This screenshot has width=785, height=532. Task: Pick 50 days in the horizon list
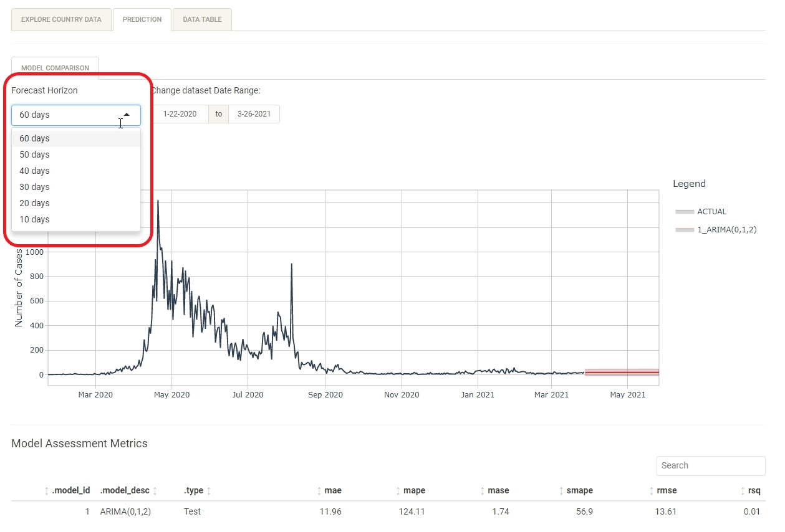(34, 154)
